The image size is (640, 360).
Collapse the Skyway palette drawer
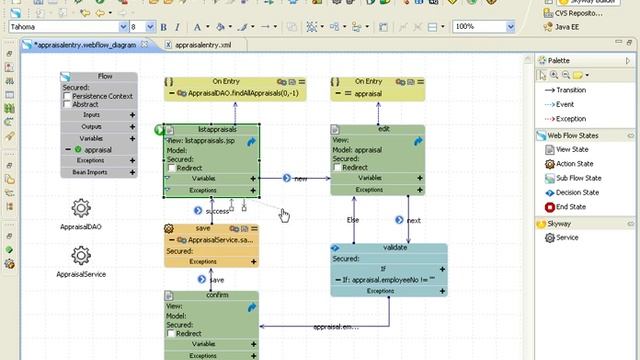(x=631, y=224)
